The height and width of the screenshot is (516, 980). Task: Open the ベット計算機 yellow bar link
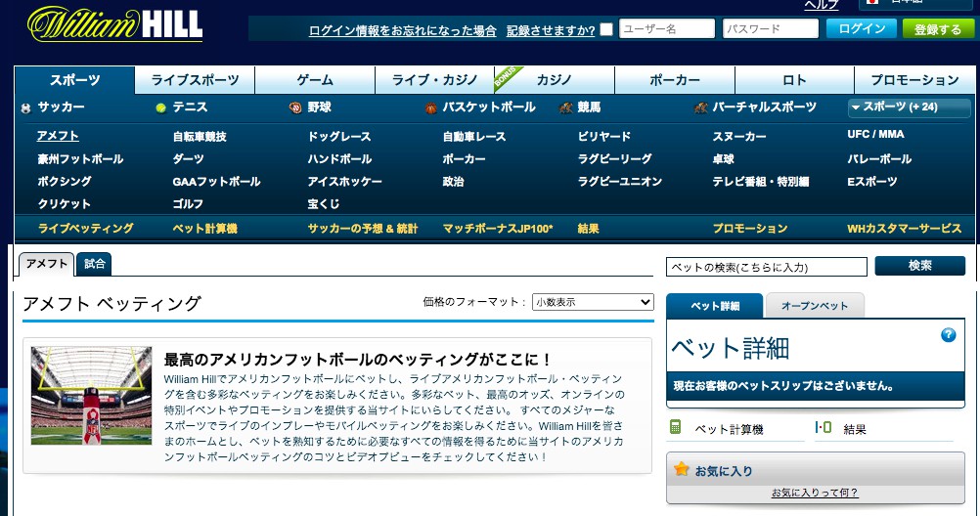pyautogui.click(x=205, y=228)
